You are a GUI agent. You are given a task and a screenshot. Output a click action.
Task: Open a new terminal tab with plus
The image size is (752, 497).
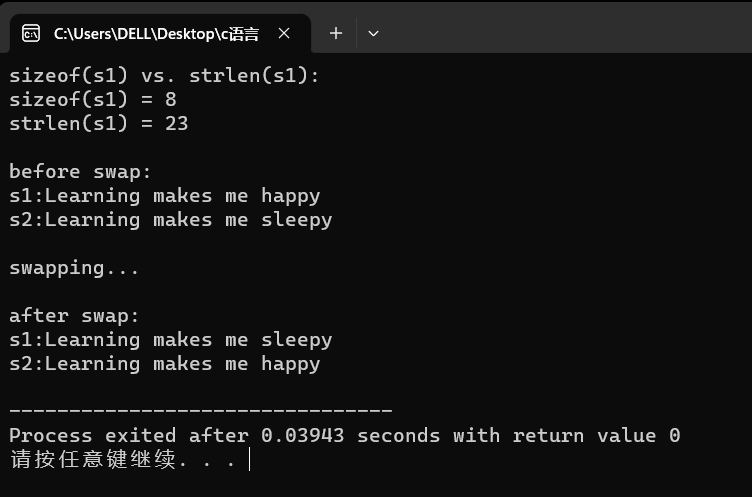(336, 33)
